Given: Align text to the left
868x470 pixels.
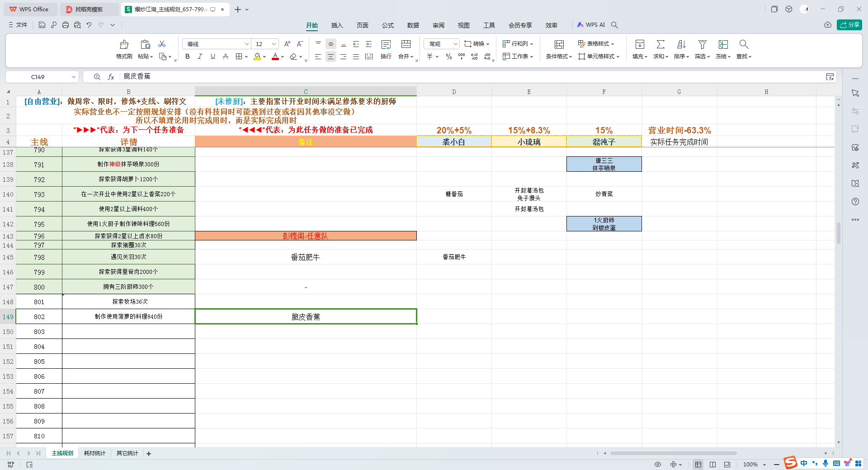Looking at the screenshot, I should [318, 56].
